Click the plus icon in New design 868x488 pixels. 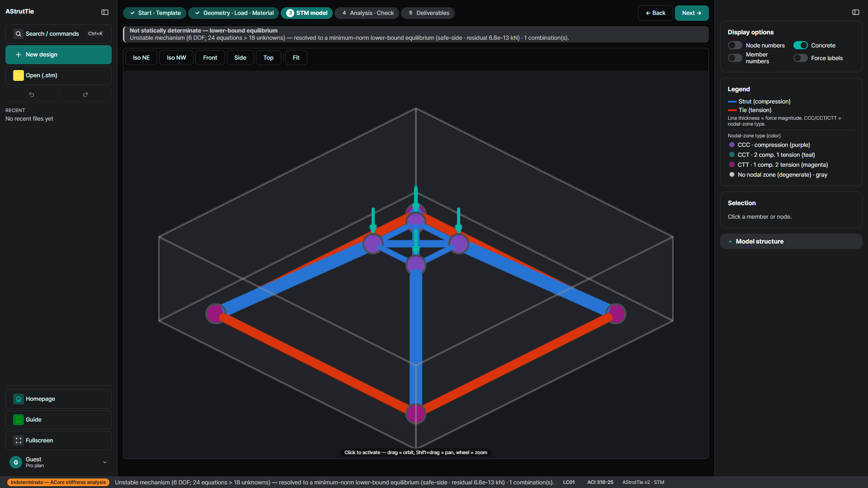click(19, 55)
